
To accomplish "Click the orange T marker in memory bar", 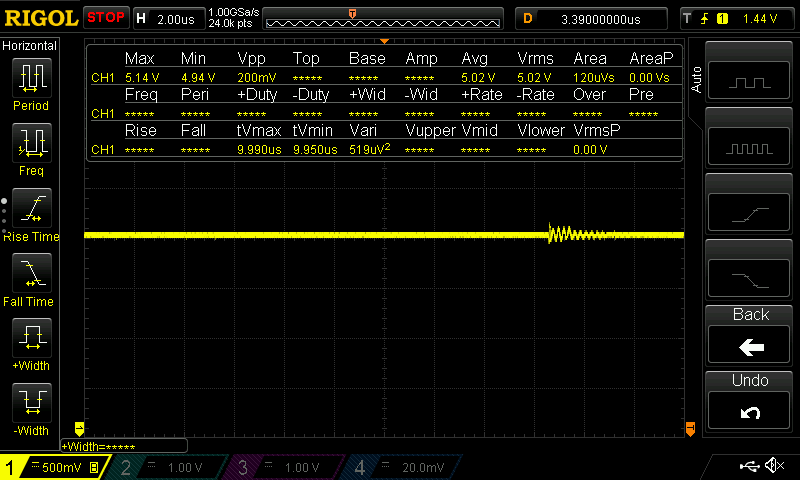I will click(352, 14).
